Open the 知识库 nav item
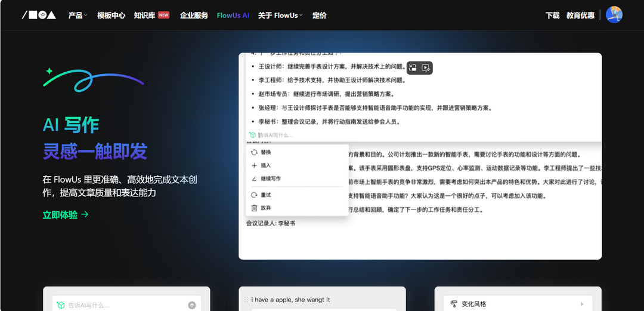Viewport: 644px width, 311px height. point(144,15)
